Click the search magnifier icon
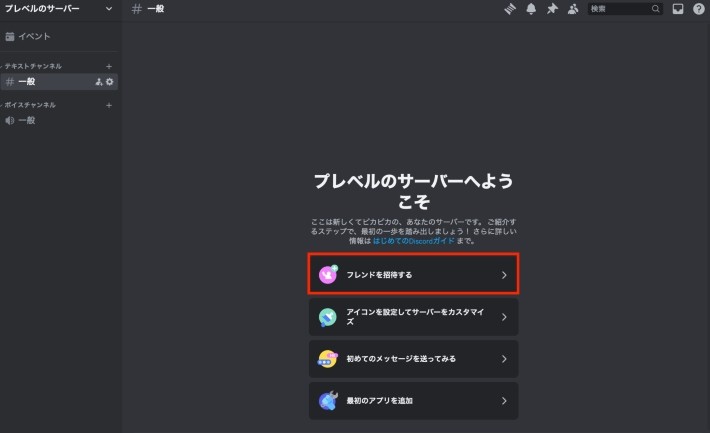 [655, 9]
